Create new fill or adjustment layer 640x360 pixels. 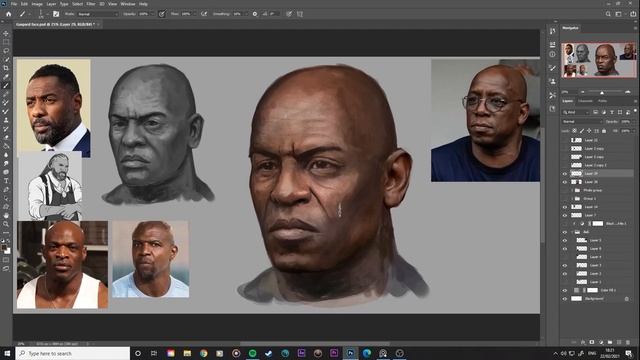601,342
